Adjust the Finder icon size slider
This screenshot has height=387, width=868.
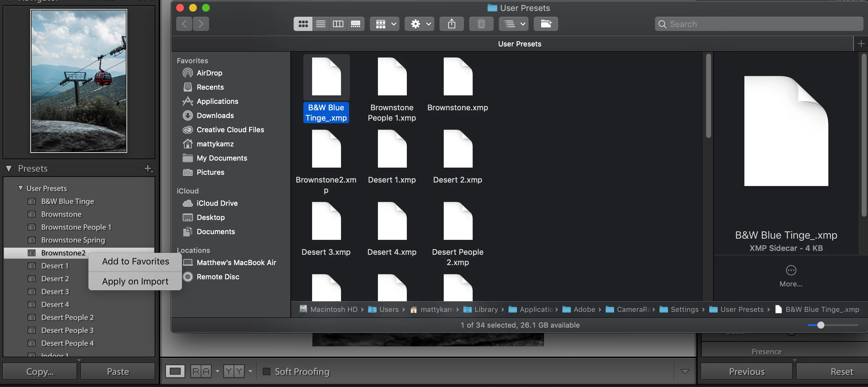pyautogui.click(x=821, y=325)
